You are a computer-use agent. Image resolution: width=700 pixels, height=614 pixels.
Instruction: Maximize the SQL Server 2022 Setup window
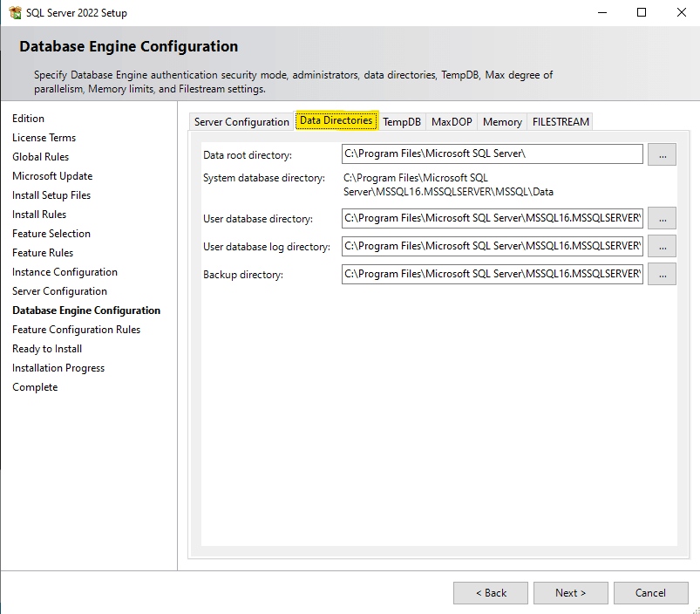click(642, 12)
